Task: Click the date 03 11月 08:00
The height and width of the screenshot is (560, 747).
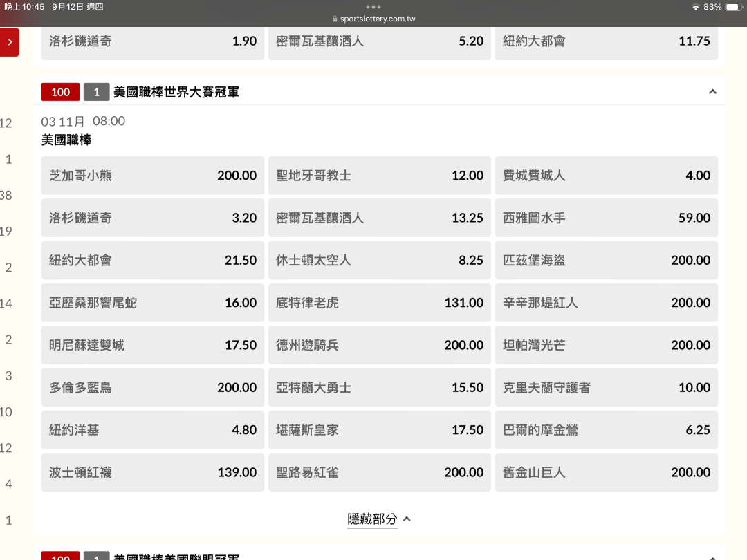Action: coord(84,122)
